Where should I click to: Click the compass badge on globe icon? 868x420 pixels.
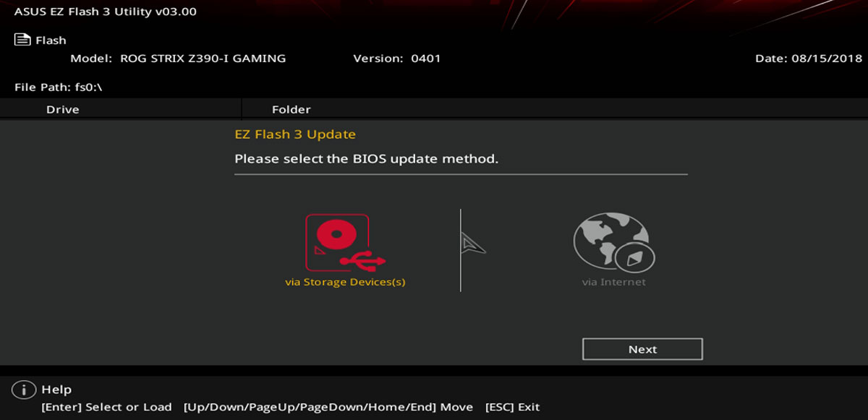pos(635,257)
